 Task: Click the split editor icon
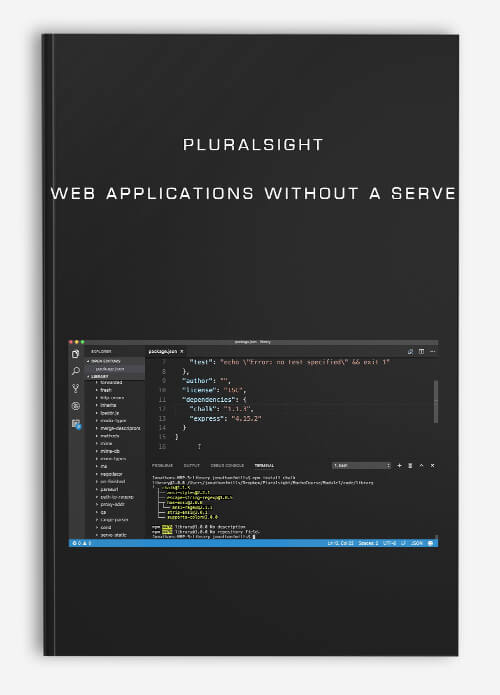point(422,351)
